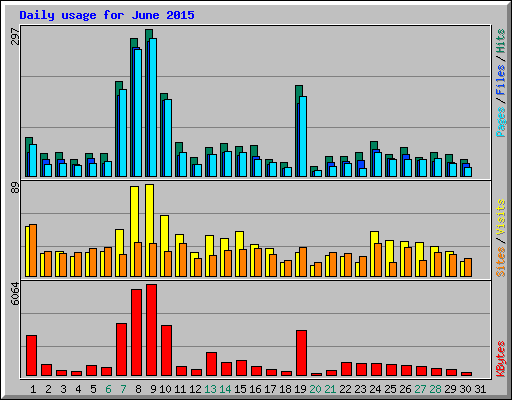
Task: Select the 6064 axis maximum value
Action: click(15, 294)
